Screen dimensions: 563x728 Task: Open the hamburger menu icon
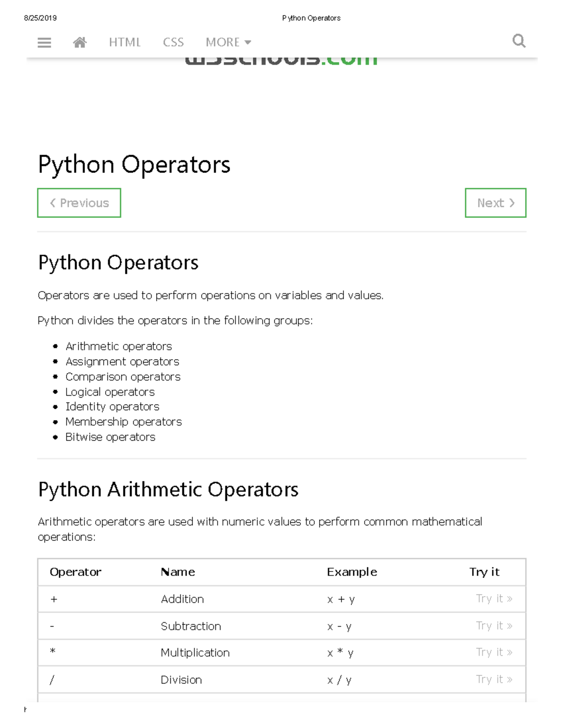point(44,43)
